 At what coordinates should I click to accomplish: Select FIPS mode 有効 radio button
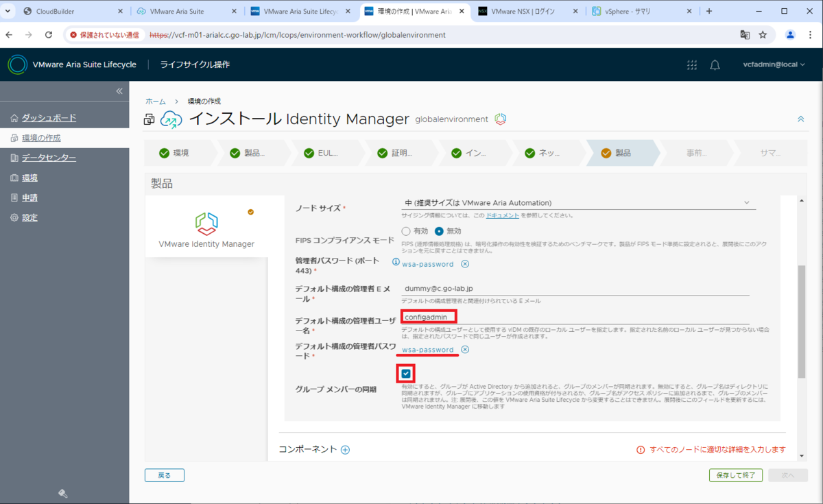406,231
